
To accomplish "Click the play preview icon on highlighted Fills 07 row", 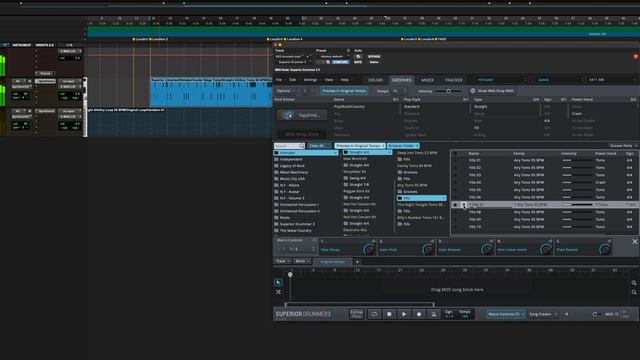I will click(464, 204).
